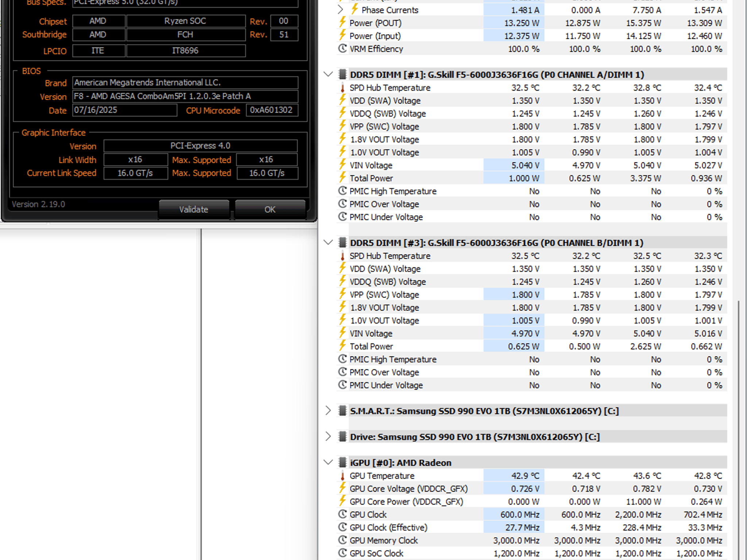Select the Southbridge Rev. 51 field
This screenshot has height=560, width=747.
(284, 35)
